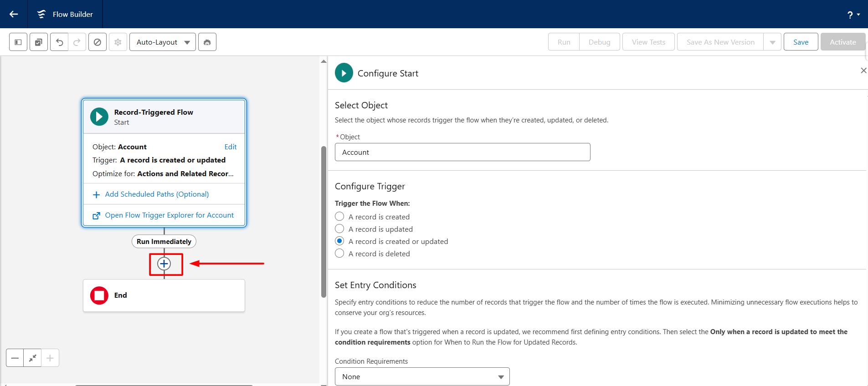The height and width of the screenshot is (386, 868).
Task: Go back using the header arrow
Action: click(14, 14)
